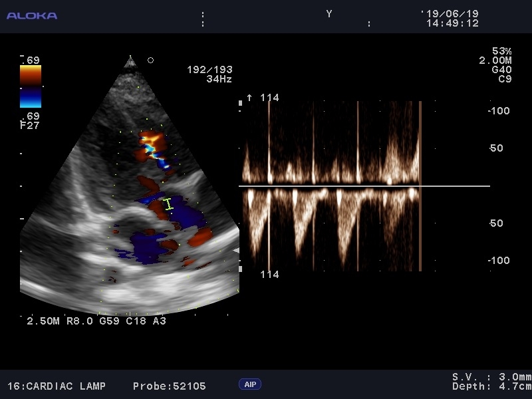
Task: Click the upward arrow beside 114
Action: (249, 98)
